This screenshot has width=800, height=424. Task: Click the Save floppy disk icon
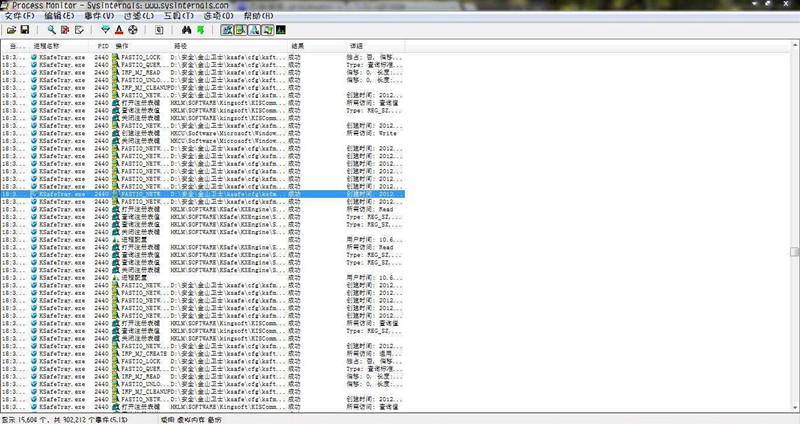[x=24, y=30]
